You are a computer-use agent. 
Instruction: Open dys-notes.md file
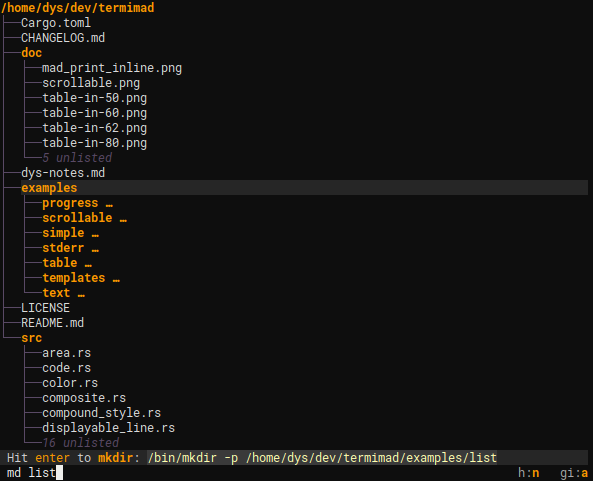point(63,173)
